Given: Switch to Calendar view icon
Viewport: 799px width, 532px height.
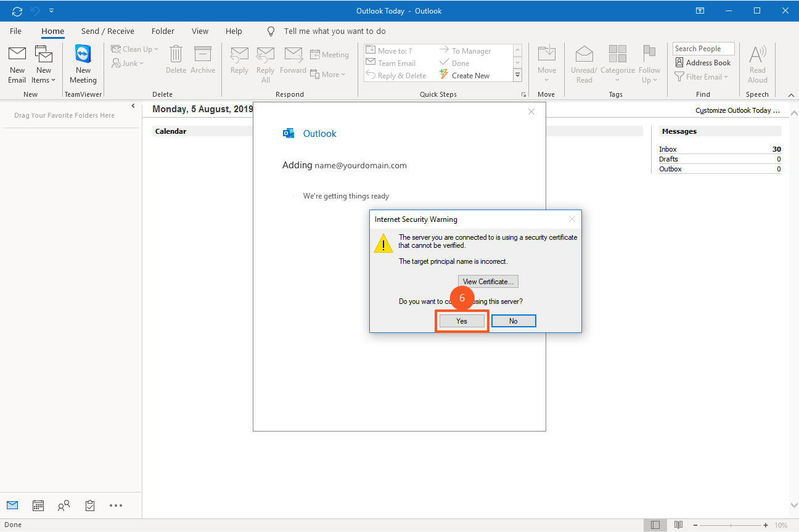Looking at the screenshot, I should click(x=38, y=505).
